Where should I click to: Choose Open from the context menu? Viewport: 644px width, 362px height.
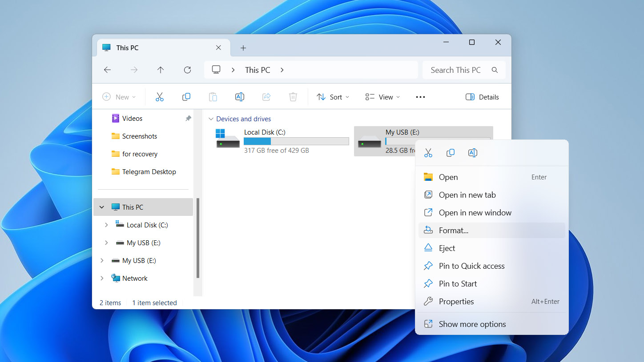[x=492, y=177]
